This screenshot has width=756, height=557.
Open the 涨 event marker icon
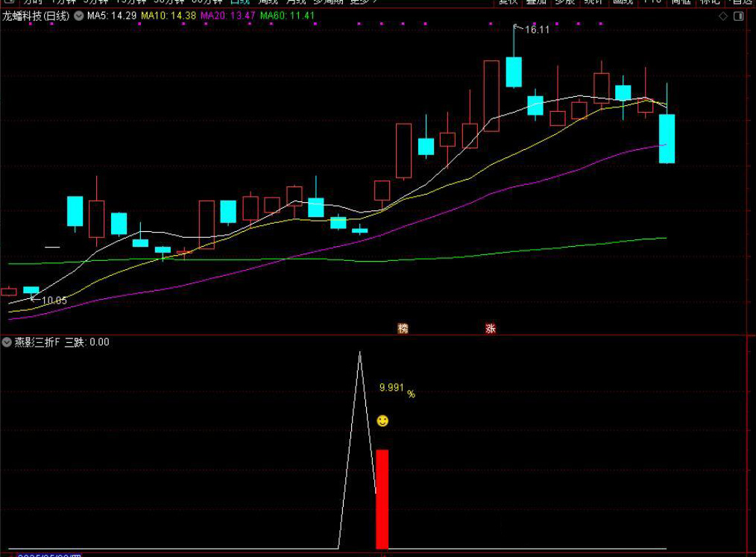pyautogui.click(x=491, y=328)
